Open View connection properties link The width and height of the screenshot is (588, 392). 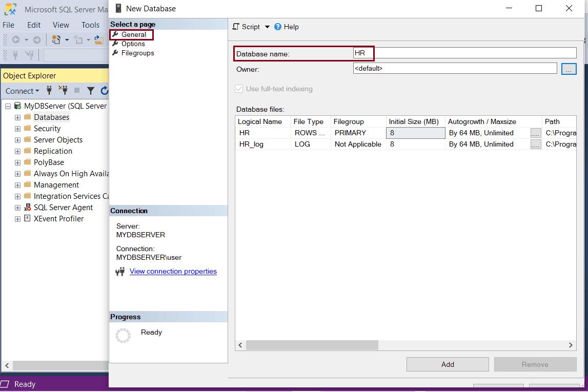(173, 271)
